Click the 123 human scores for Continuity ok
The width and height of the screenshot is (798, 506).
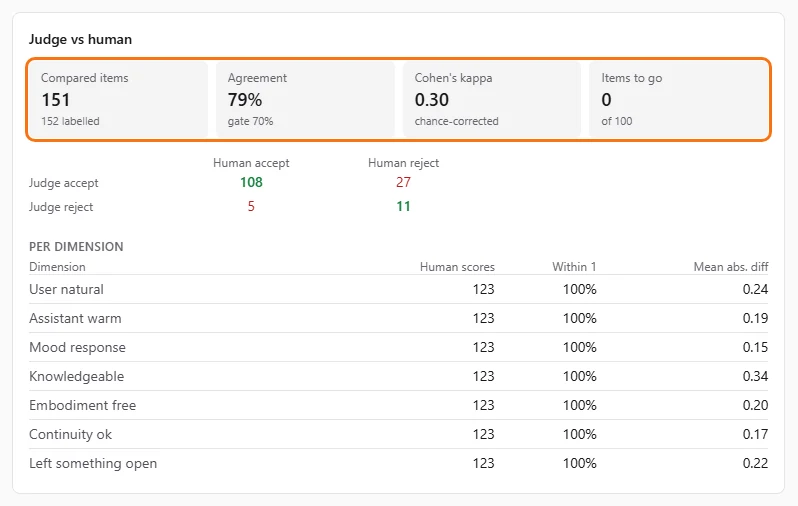click(x=483, y=434)
